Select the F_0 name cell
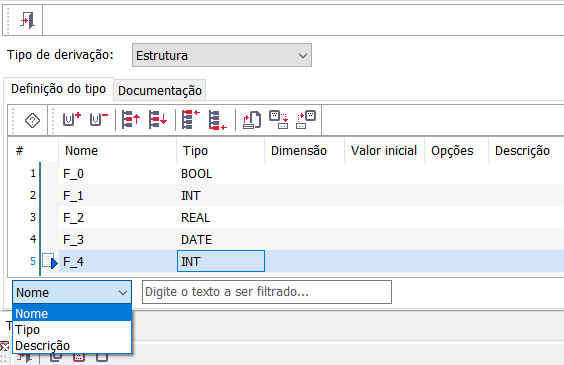The image size is (564, 365). [x=118, y=174]
